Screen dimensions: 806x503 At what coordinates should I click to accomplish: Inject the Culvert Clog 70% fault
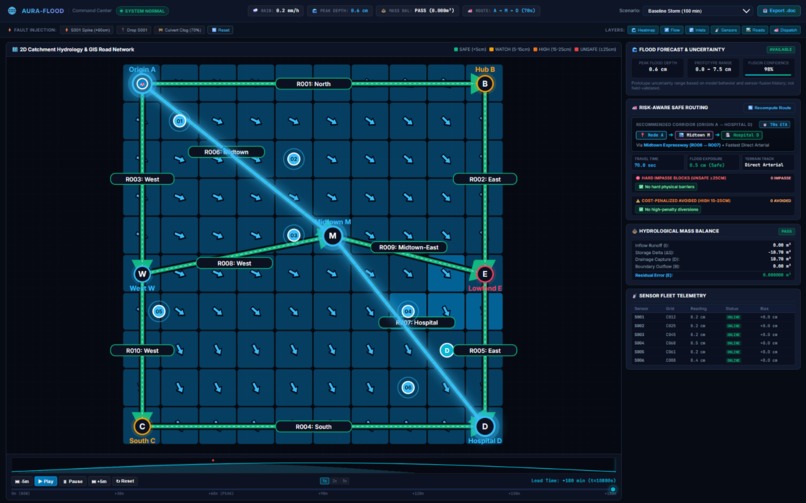pos(179,30)
